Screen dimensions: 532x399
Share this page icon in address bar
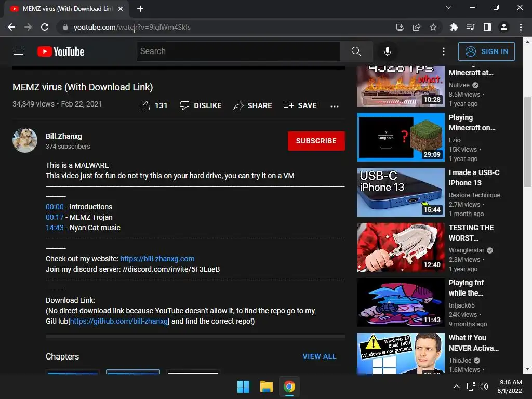417,27
